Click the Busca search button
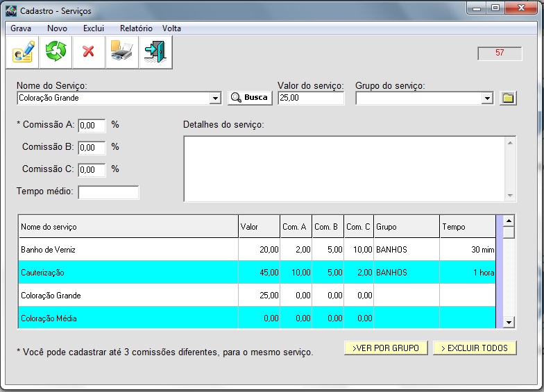 click(x=249, y=98)
